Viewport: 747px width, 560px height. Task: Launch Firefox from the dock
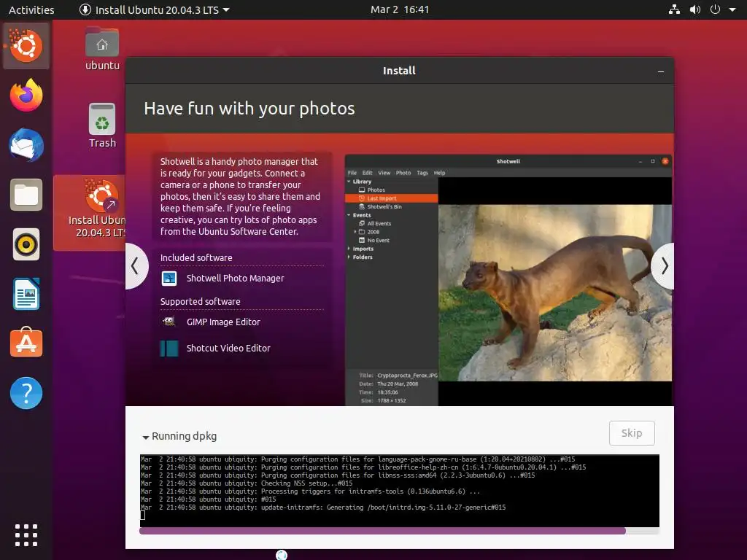click(26, 96)
